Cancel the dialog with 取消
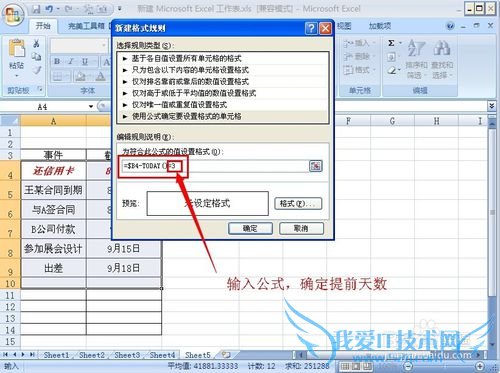This screenshot has width=500, height=373. pos(301,228)
